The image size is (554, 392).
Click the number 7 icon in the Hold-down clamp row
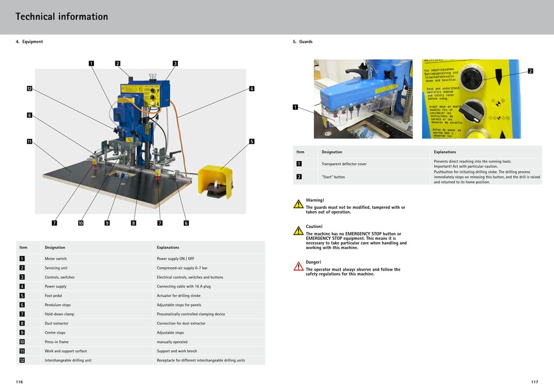[x=22, y=314]
